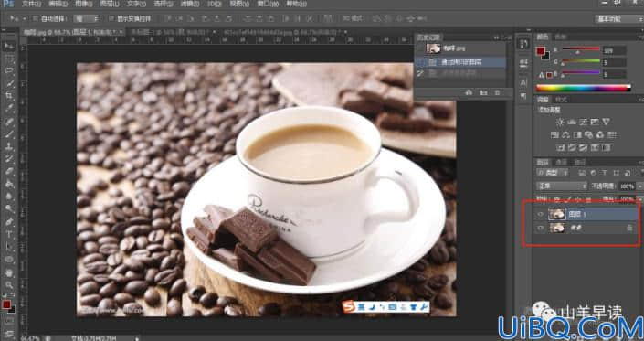Click foreground color swatch in Color panel
The image size is (644, 341).
(541, 51)
